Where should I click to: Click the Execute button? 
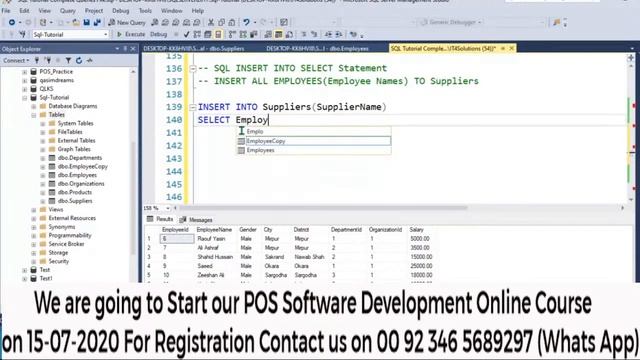tap(131, 34)
